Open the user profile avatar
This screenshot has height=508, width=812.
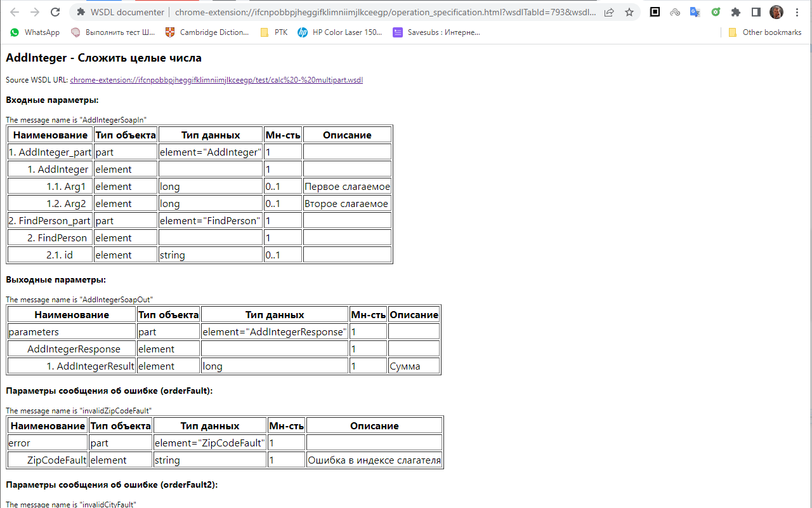(776, 12)
